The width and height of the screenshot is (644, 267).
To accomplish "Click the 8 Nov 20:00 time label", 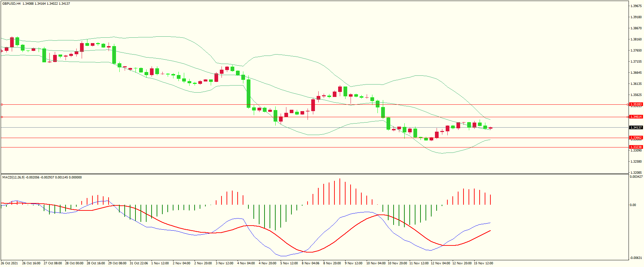I will 332,263.
